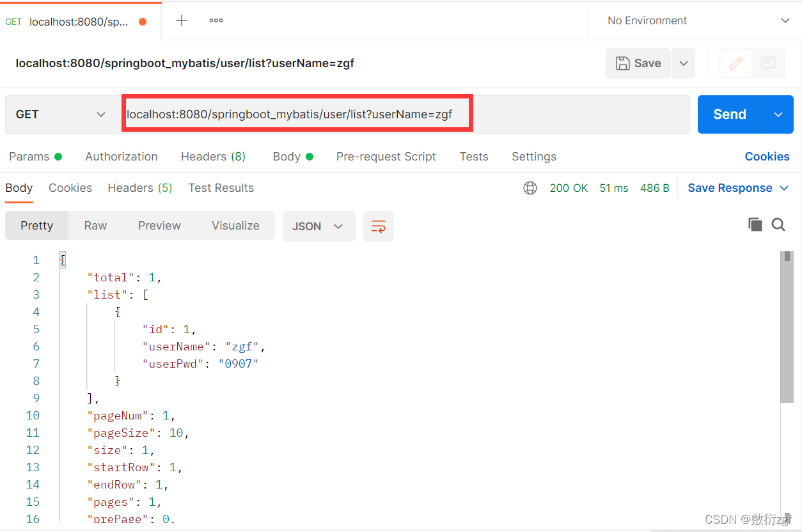Expand the Save Response dropdown
Image resolution: width=802 pixels, height=532 pixels.
point(785,188)
